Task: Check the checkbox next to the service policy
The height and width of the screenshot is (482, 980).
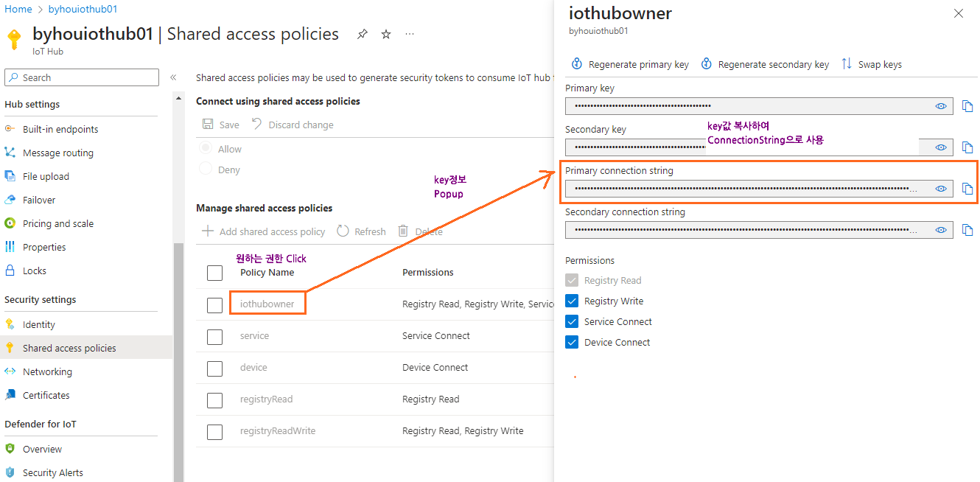Action: tap(214, 336)
